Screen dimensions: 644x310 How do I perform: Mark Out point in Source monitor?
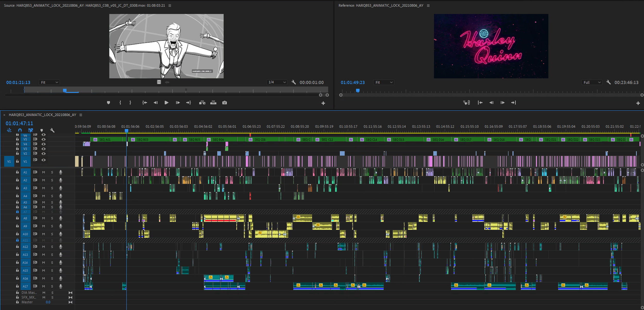pyautogui.click(x=130, y=103)
